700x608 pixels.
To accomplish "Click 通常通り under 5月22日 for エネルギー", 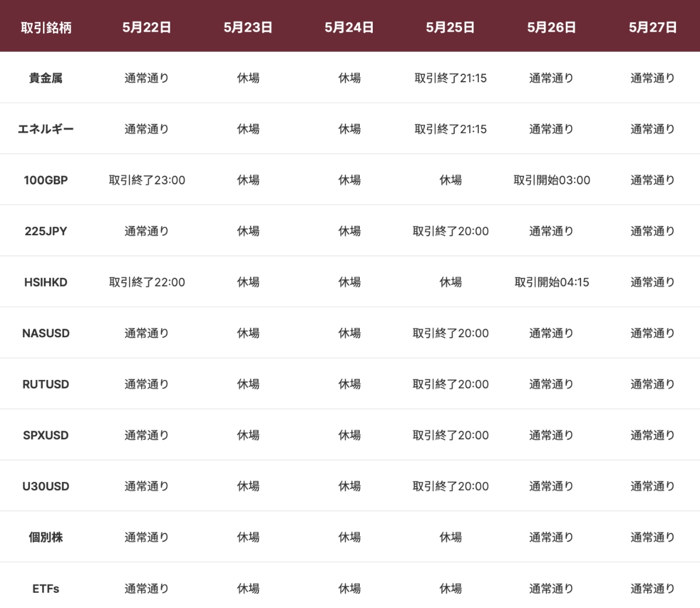I will coord(147,129).
